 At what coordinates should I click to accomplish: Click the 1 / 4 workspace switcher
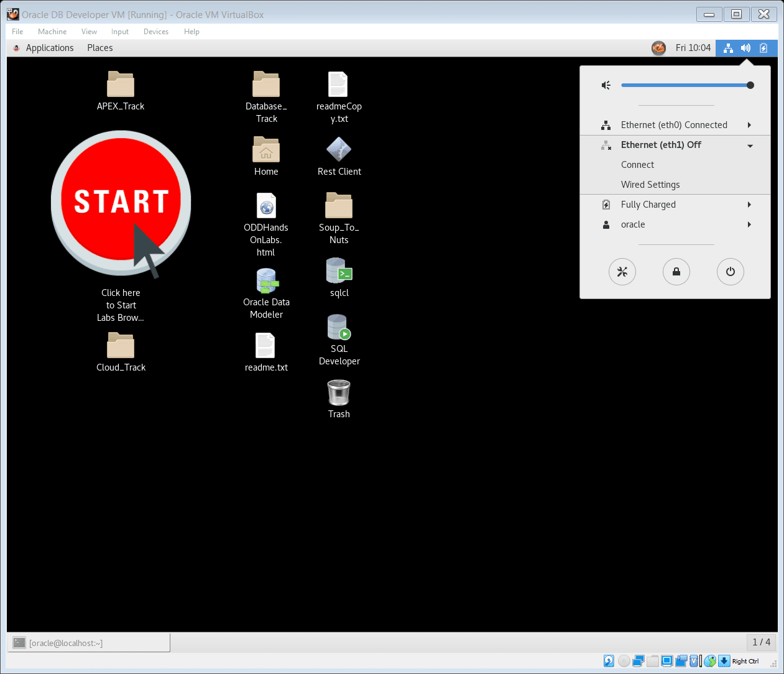(761, 642)
